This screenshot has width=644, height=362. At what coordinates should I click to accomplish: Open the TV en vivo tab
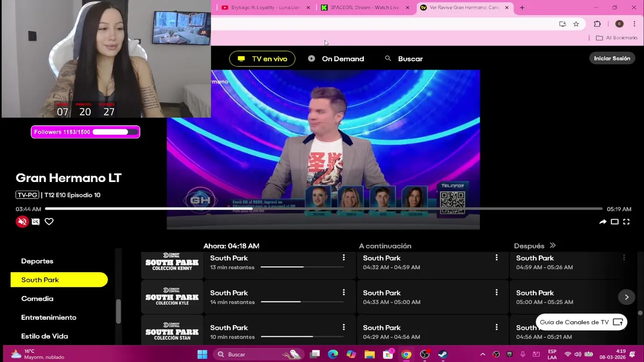262,59
